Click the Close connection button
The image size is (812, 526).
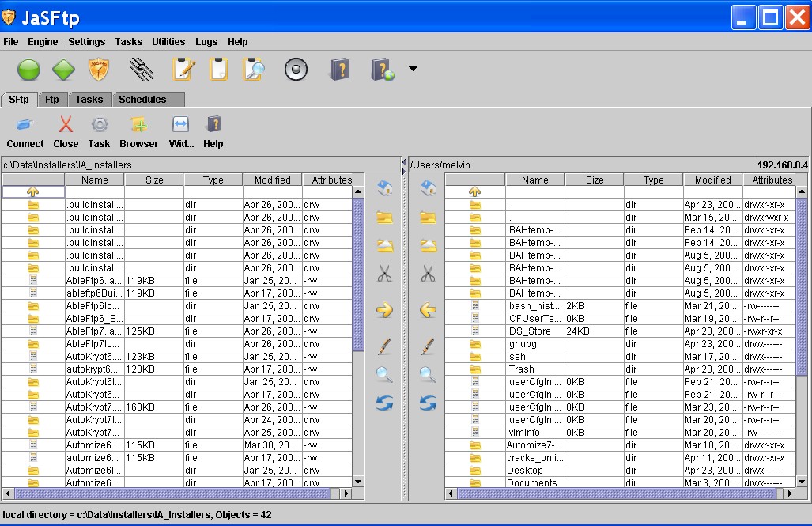(x=66, y=133)
